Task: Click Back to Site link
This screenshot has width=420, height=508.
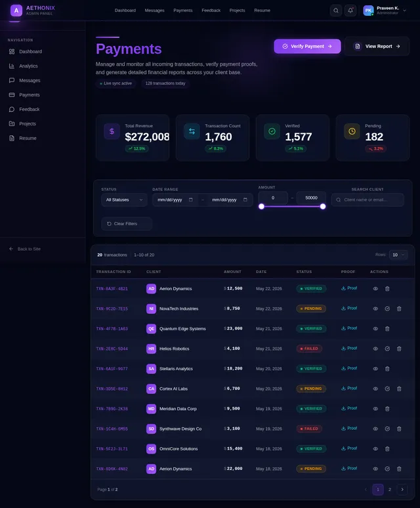Action: (x=25, y=249)
